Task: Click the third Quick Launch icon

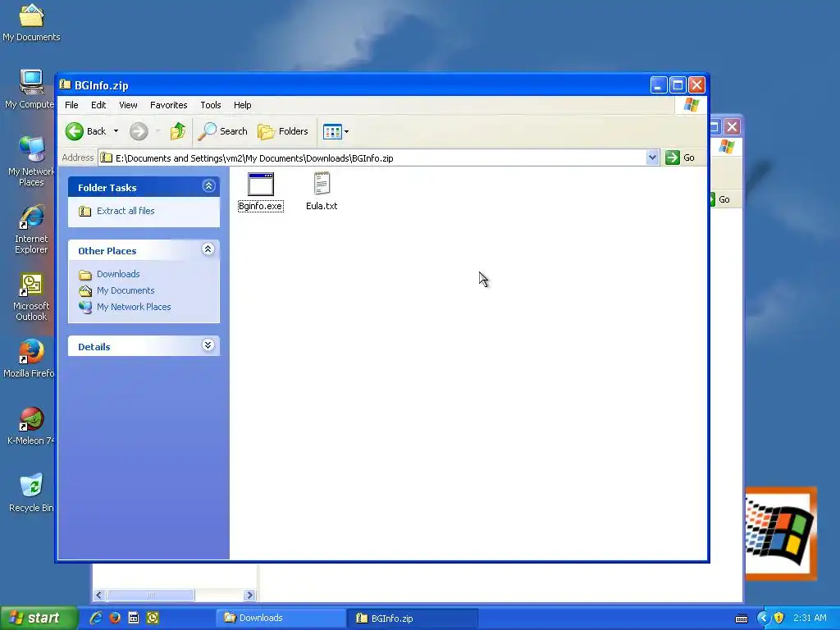Action: pos(134,618)
